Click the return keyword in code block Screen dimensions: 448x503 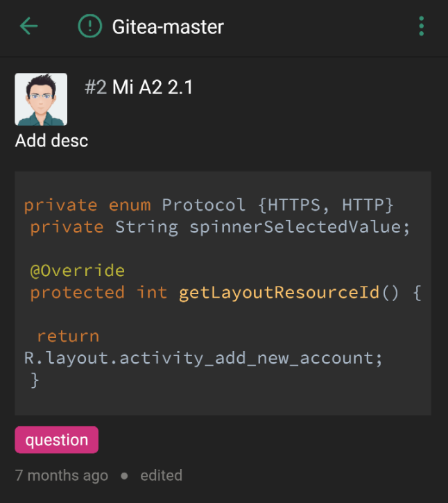pyautogui.click(x=68, y=336)
